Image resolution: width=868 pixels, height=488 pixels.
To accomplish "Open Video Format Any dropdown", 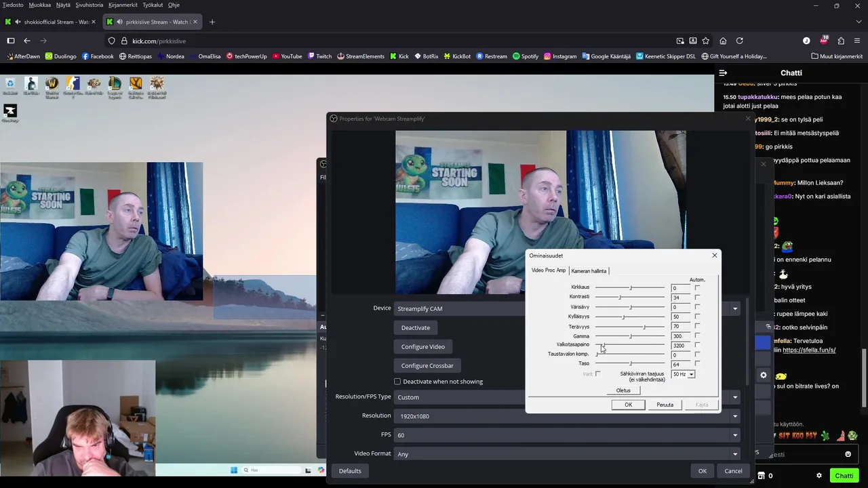I will 566,454.
